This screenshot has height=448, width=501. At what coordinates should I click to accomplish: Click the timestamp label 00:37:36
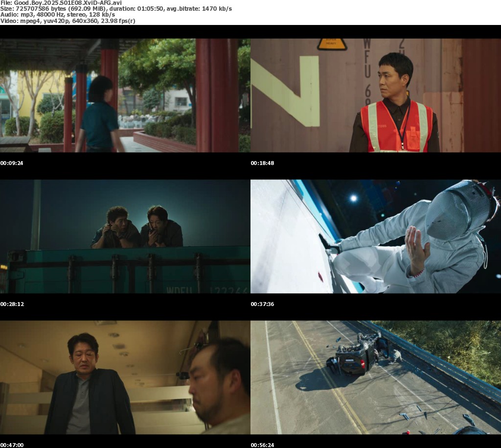point(262,304)
